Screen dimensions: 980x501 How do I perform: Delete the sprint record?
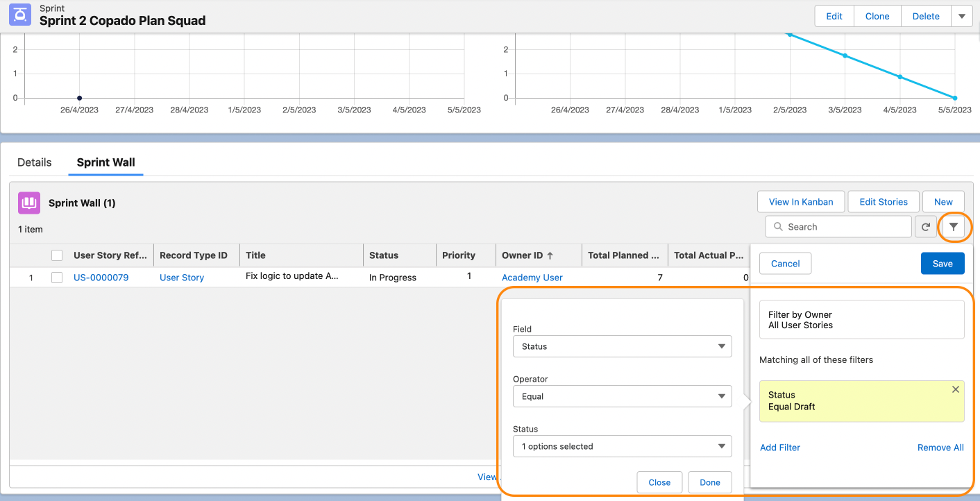(x=926, y=16)
